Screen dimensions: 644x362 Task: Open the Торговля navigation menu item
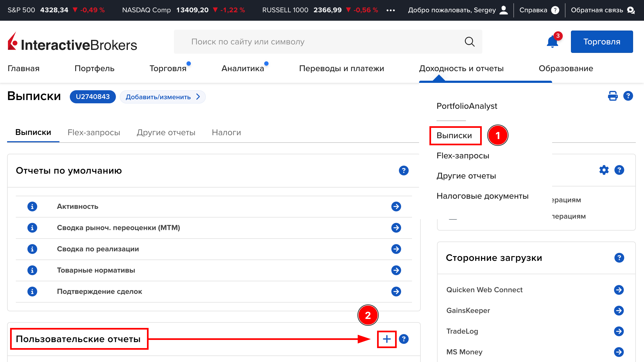click(168, 68)
